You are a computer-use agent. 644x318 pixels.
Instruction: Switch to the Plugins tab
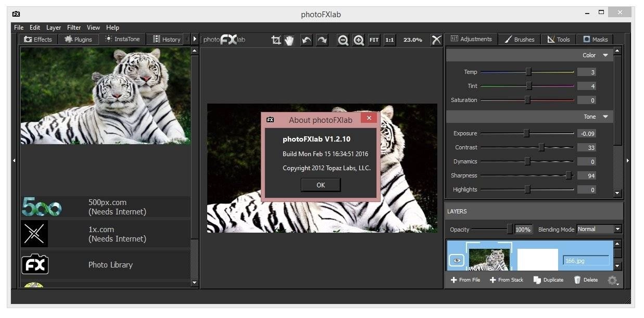[78, 39]
